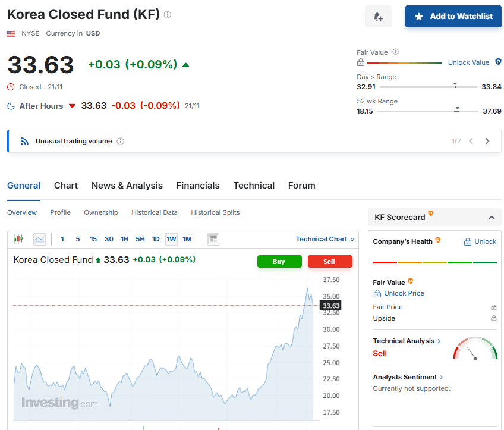
Task: Go to previous alert with left chevron
Action: click(471, 141)
